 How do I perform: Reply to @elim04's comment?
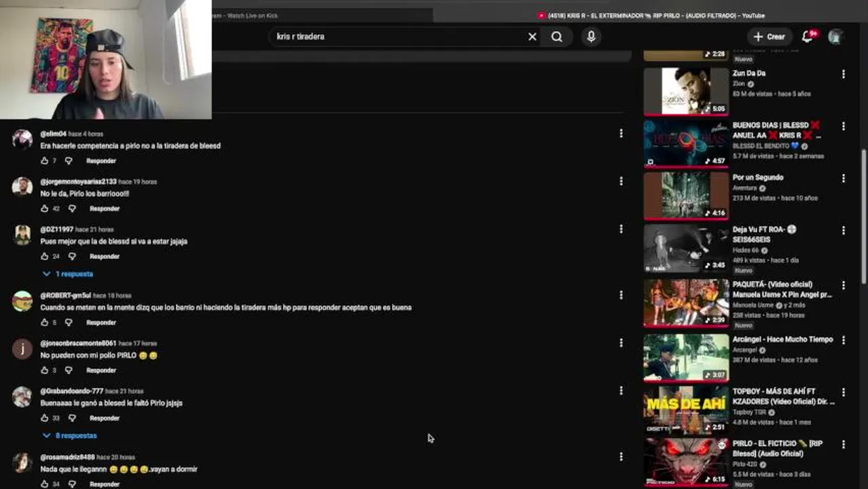101,161
